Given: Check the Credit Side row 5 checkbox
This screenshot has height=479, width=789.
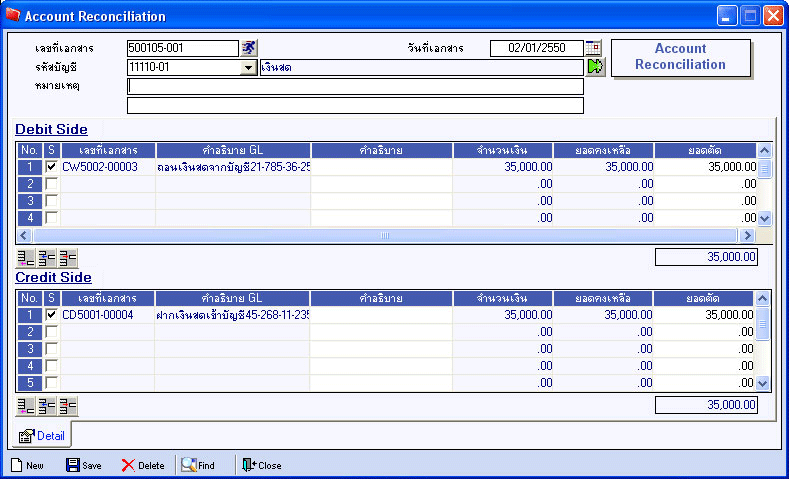Looking at the screenshot, I should pyautogui.click(x=51, y=382).
